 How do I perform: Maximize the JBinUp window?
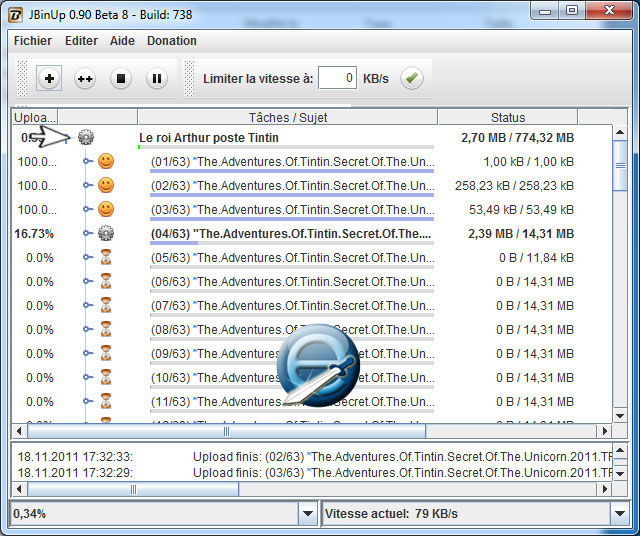(x=572, y=11)
